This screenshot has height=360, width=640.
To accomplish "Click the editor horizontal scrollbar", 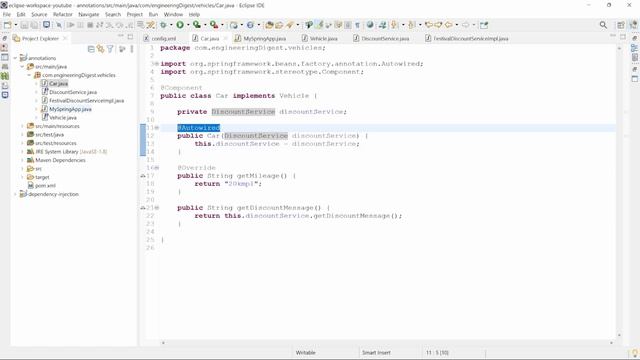I will click(x=387, y=343).
